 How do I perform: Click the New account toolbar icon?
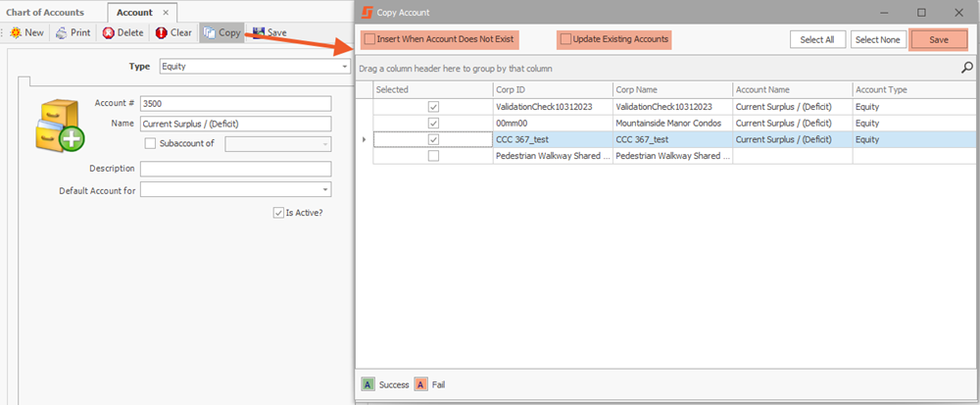(15, 32)
